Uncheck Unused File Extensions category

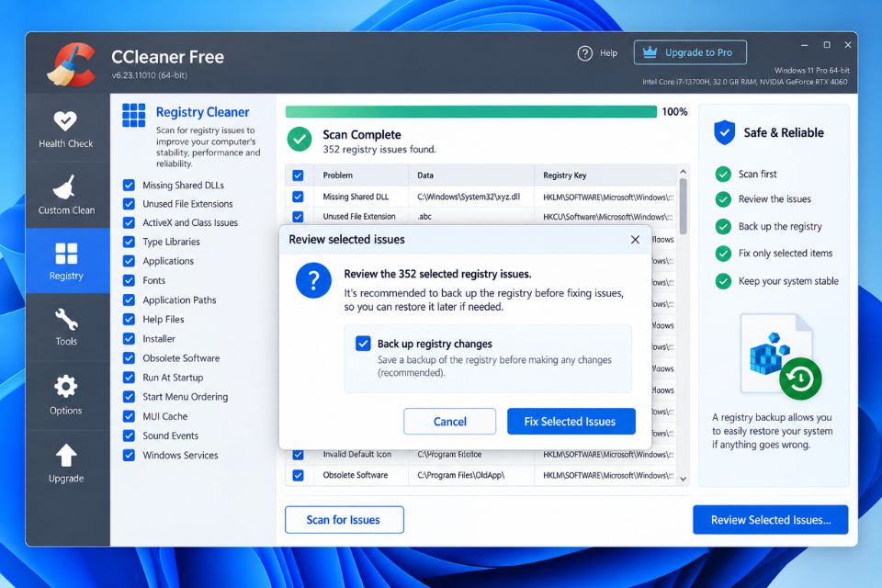[129, 204]
